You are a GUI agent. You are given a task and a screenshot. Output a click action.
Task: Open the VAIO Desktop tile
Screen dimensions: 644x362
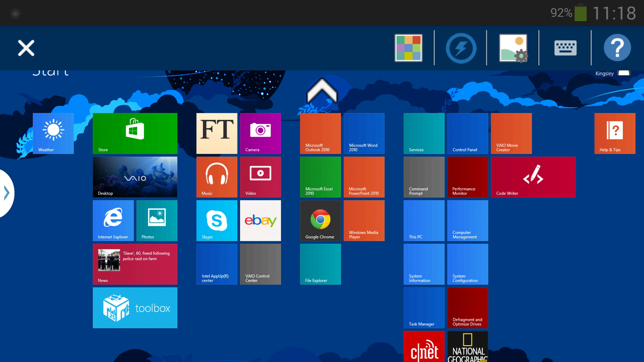[x=135, y=177]
